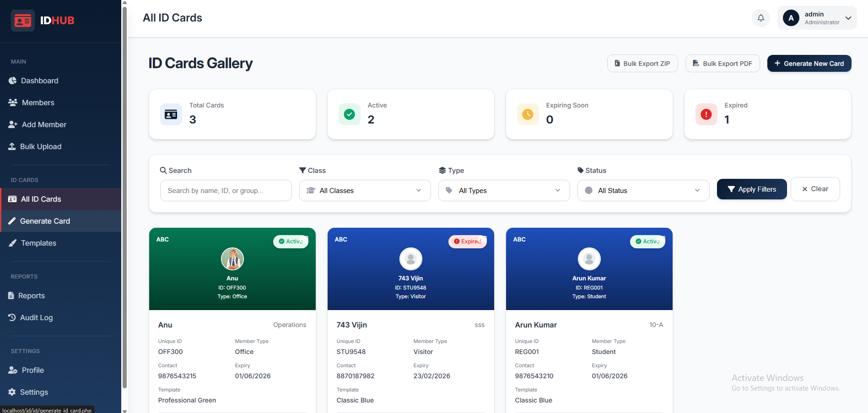Click the Total Cards ID card icon
Screen dimensions: 868x413
(x=171, y=114)
